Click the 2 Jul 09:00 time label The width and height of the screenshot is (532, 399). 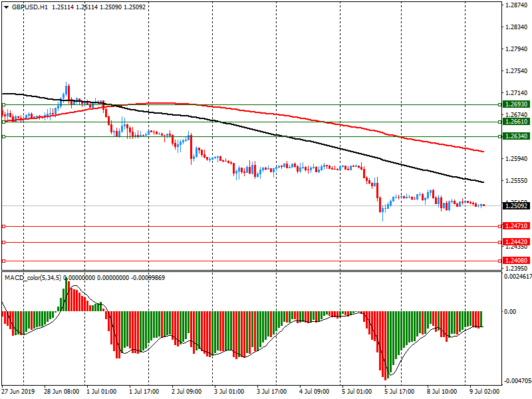pyautogui.click(x=186, y=391)
